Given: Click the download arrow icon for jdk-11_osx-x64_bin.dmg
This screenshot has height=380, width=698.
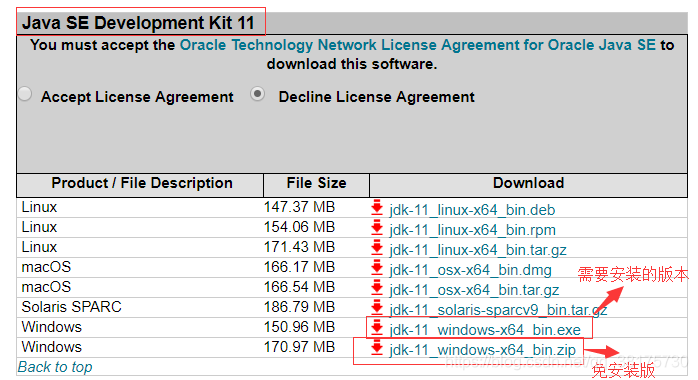Looking at the screenshot, I should (x=377, y=268).
